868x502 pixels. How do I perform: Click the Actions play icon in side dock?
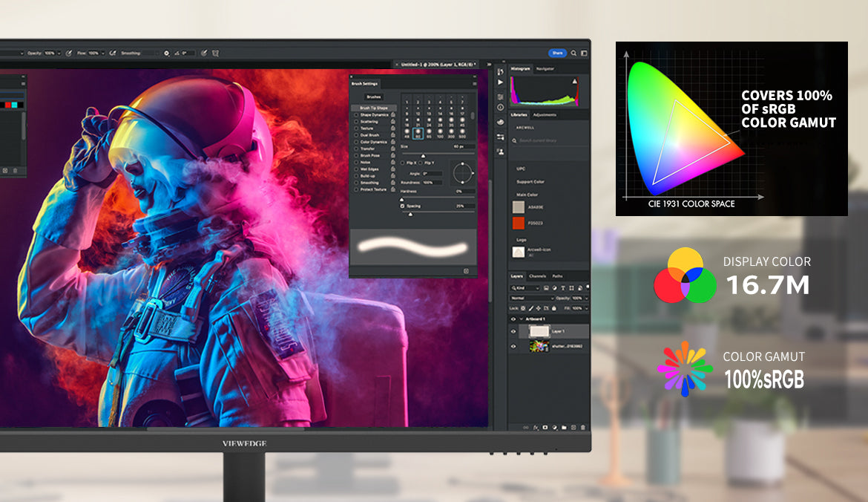[x=501, y=82]
